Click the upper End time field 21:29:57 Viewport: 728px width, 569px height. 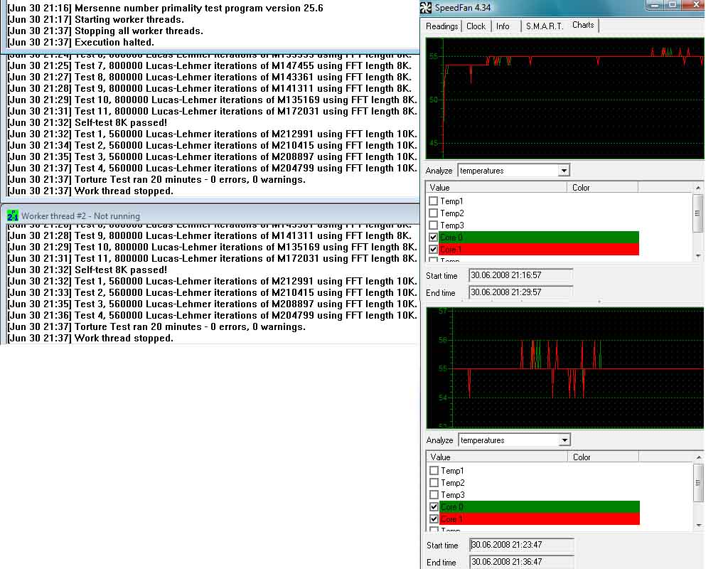pos(520,292)
